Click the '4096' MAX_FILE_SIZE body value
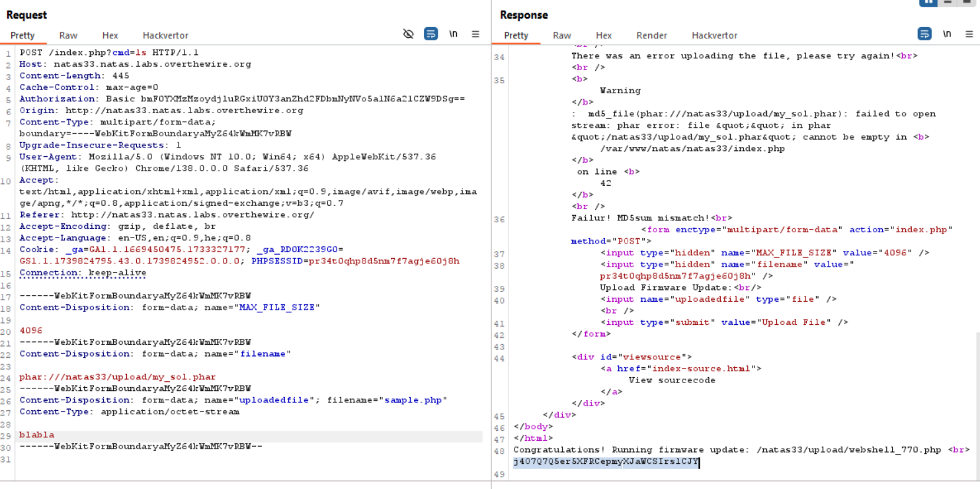980x489 pixels. (x=30, y=330)
